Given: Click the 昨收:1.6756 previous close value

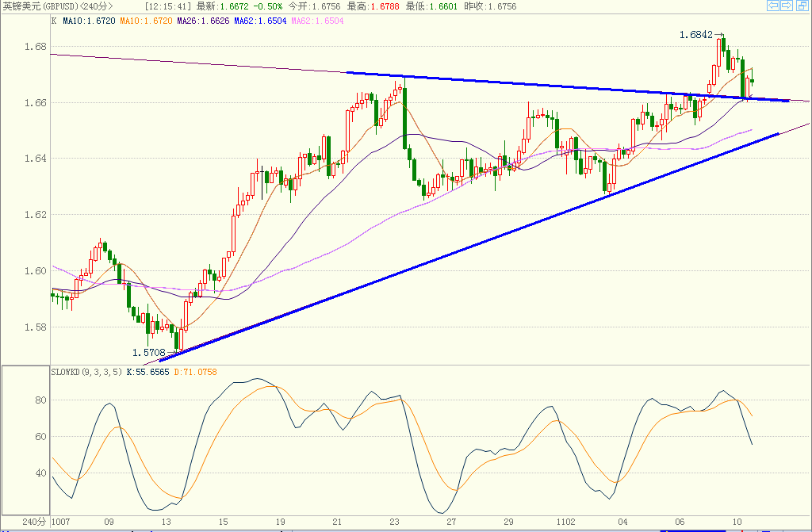Looking at the screenshot, I should [x=490, y=6].
